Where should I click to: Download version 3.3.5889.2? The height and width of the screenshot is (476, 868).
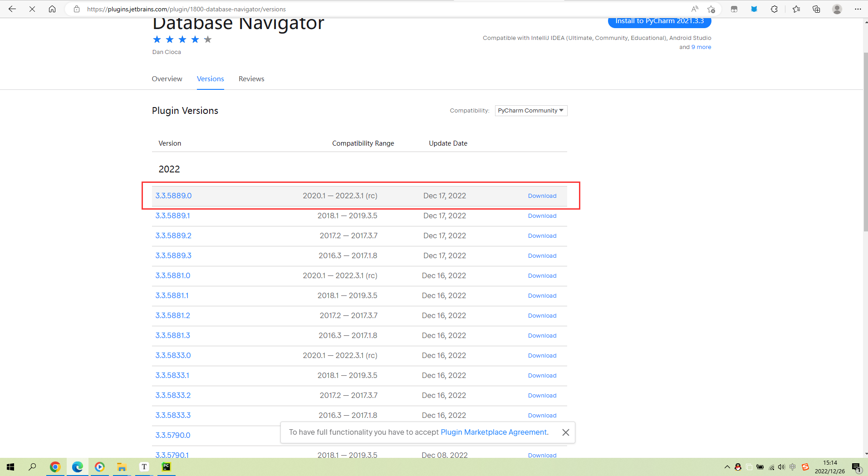[x=542, y=236]
